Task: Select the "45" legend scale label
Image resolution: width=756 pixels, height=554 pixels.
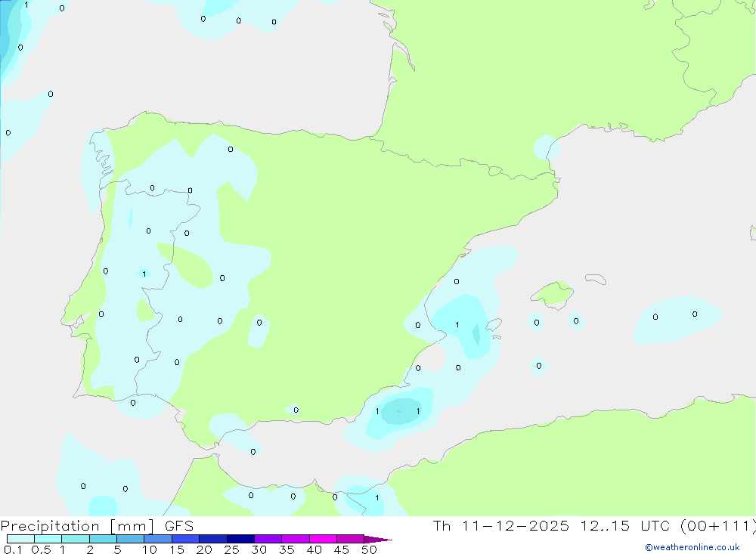Action: pos(342,549)
